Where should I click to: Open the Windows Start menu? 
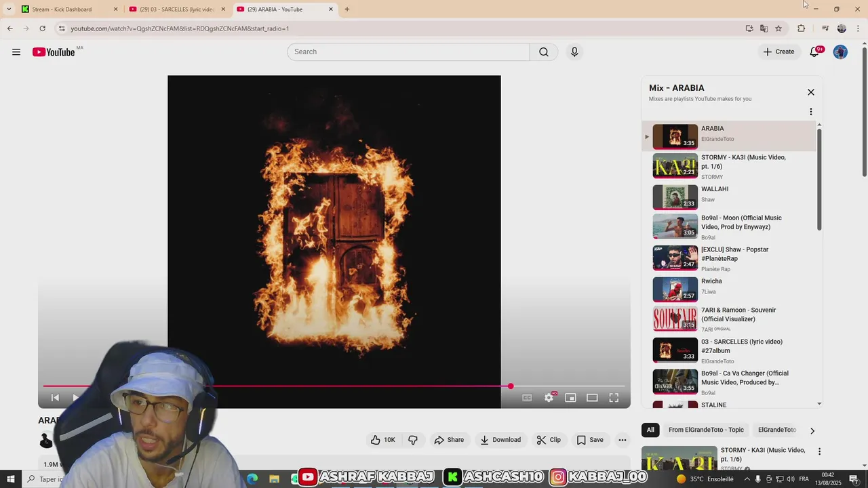[x=10, y=479]
